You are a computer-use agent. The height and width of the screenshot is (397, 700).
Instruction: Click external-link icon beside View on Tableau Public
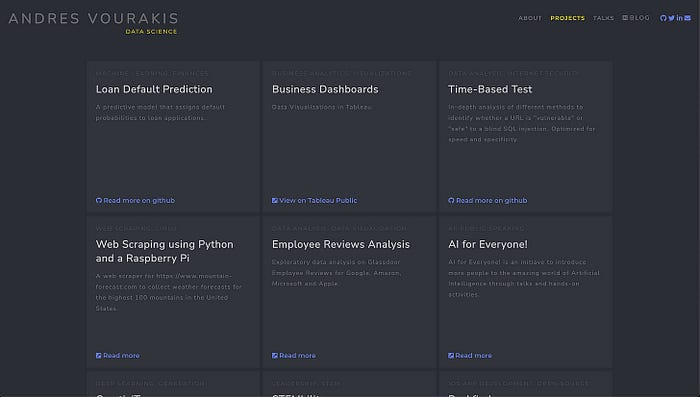point(275,201)
